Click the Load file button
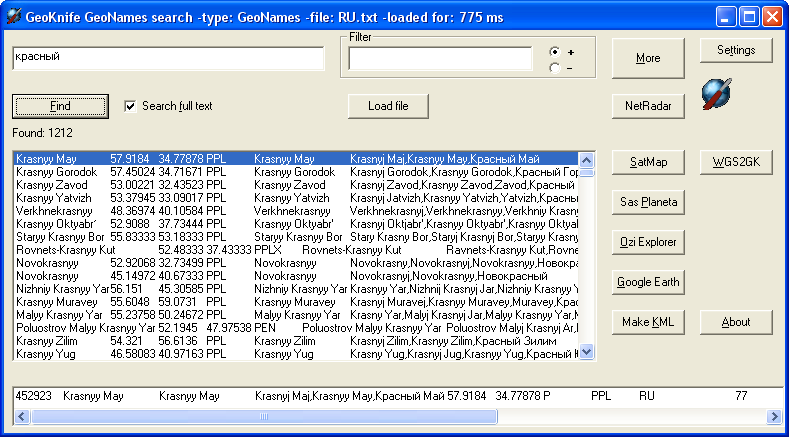Viewport: 789px width, 437px height. (389, 106)
